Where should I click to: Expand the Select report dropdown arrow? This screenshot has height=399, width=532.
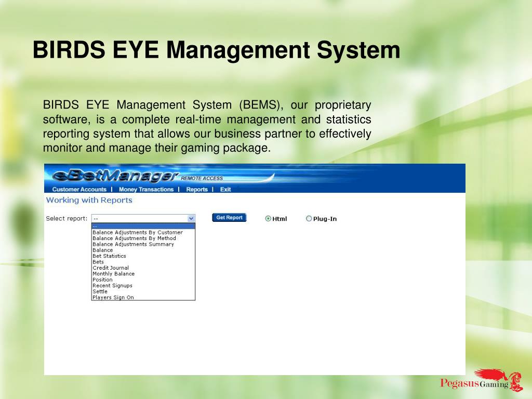pyautogui.click(x=191, y=219)
